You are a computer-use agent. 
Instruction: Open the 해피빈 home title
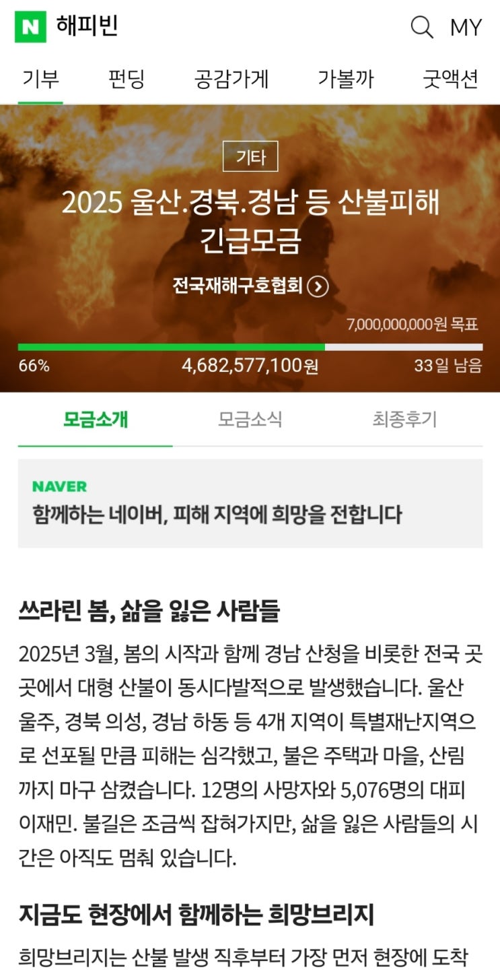coord(87,27)
